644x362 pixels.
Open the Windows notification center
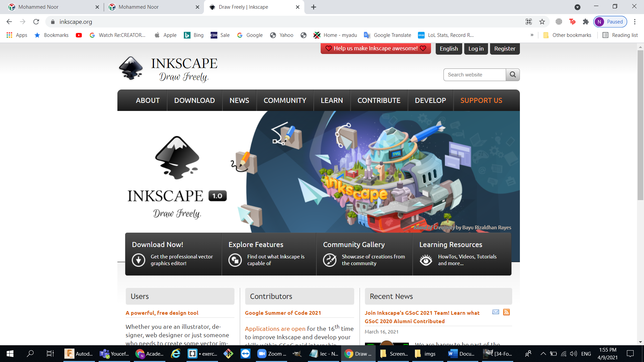630,354
